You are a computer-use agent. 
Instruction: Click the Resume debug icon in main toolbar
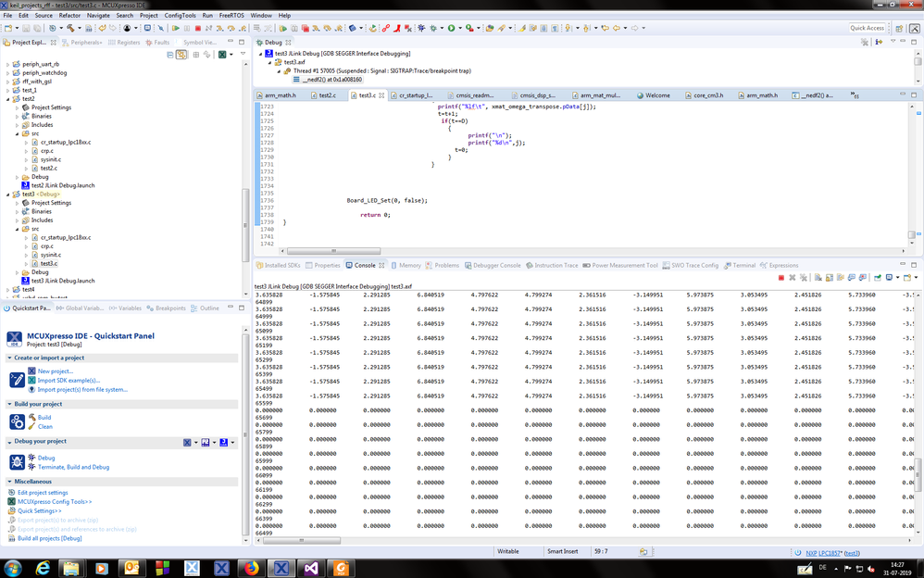pos(176,28)
